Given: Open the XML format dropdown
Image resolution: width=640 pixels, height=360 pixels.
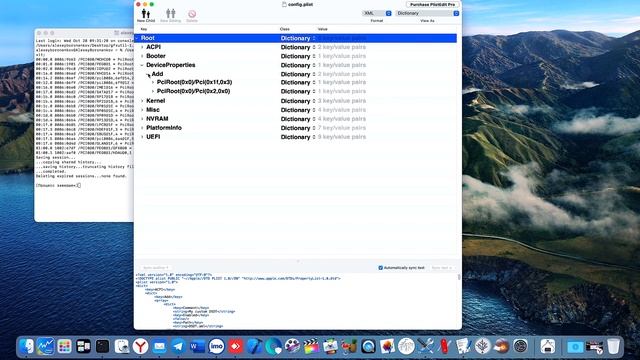Looking at the screenshot, I should tap(376, 13).
